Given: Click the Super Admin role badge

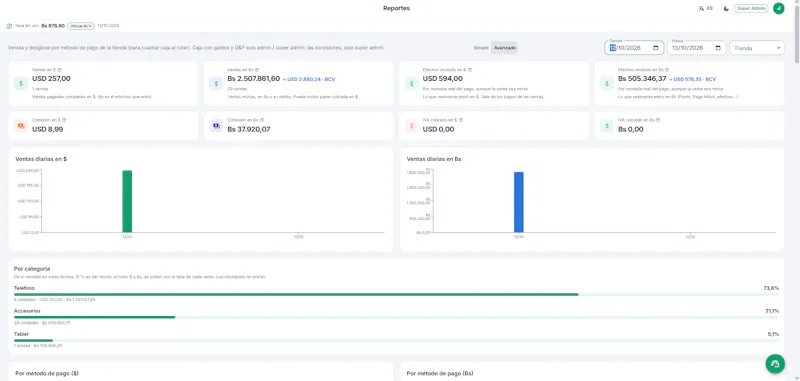Looking at the screenshot, I should point(751,9).
